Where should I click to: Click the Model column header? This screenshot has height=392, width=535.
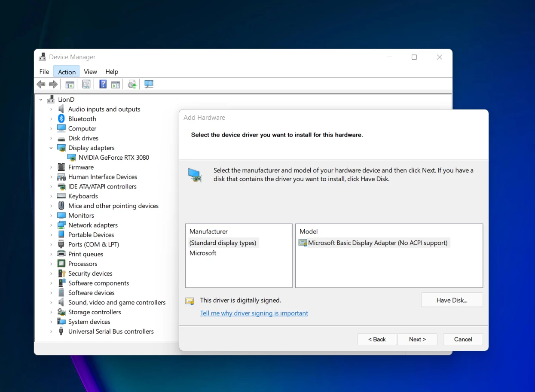point(309,231)
